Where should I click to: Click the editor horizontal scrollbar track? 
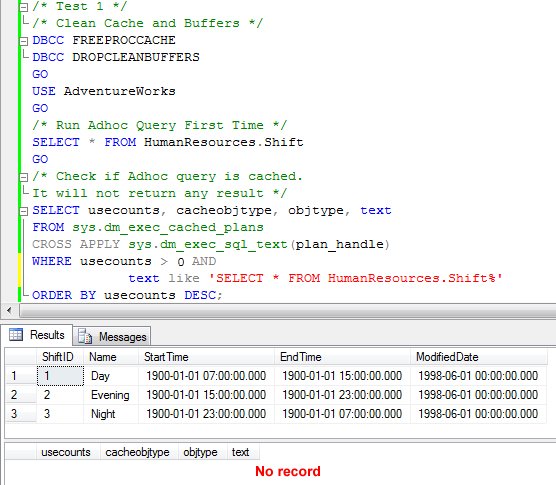[287, 311]
